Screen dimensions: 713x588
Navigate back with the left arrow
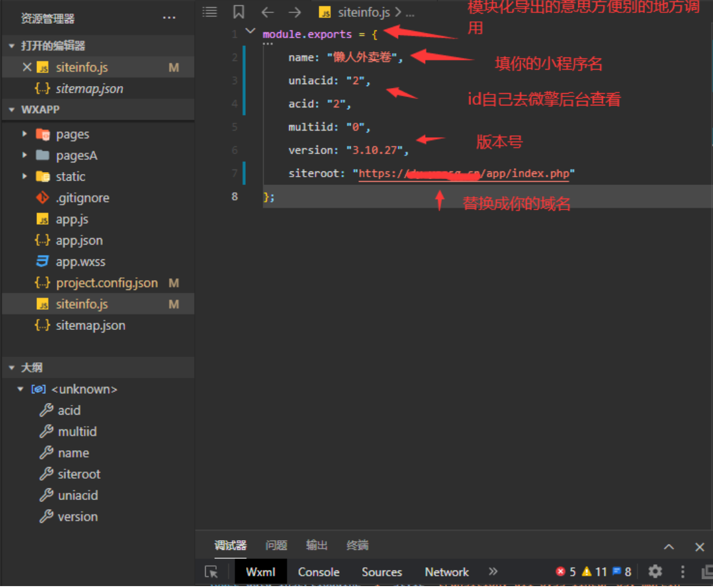point(267,12)
